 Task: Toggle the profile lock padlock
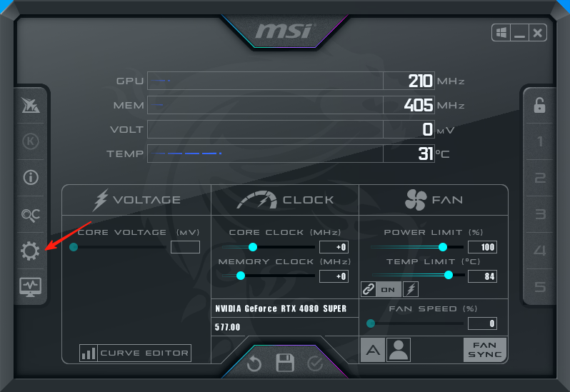coord(539,105)
